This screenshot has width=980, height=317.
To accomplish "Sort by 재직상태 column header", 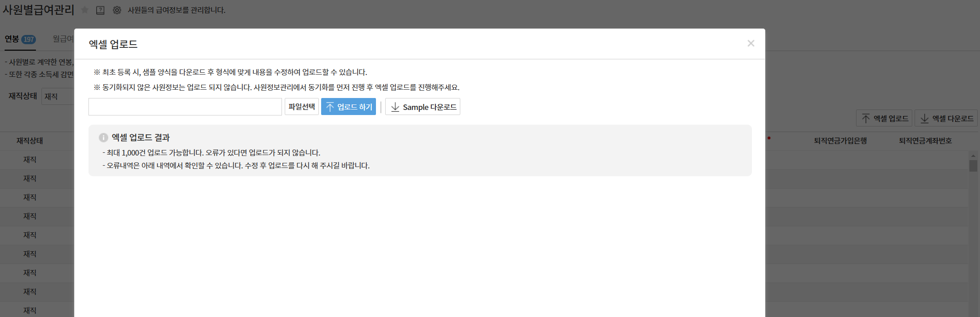I will click(x=29, y=141).
